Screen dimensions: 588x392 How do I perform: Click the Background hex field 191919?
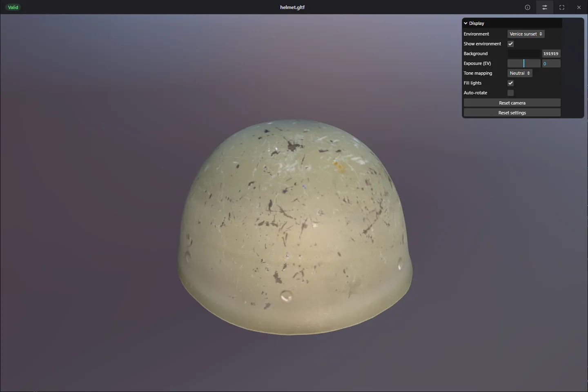(551, 53)
